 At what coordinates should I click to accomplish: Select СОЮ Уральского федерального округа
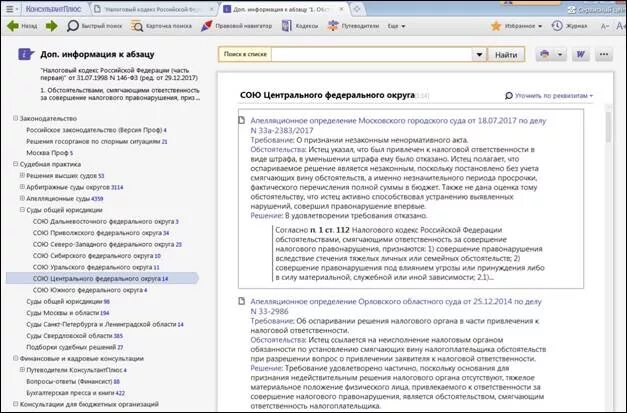click(x=96, y=267)
